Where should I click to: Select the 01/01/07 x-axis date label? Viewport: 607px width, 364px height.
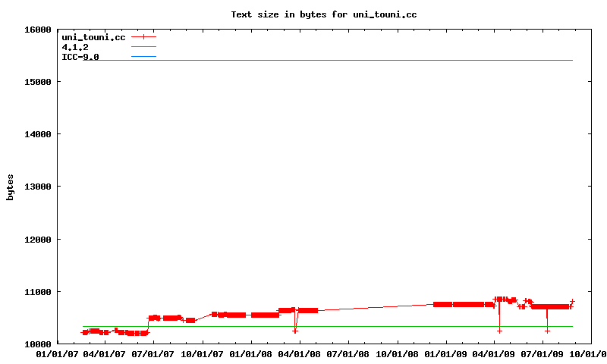click(57, 354)
